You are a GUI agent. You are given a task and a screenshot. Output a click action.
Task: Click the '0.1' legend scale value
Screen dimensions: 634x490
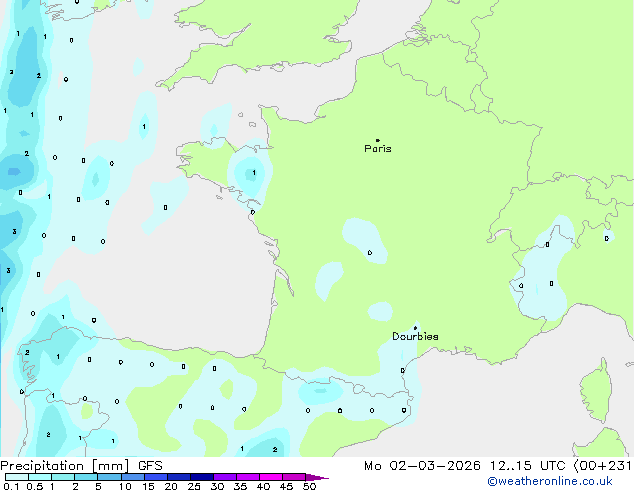[x=11, y=486]
